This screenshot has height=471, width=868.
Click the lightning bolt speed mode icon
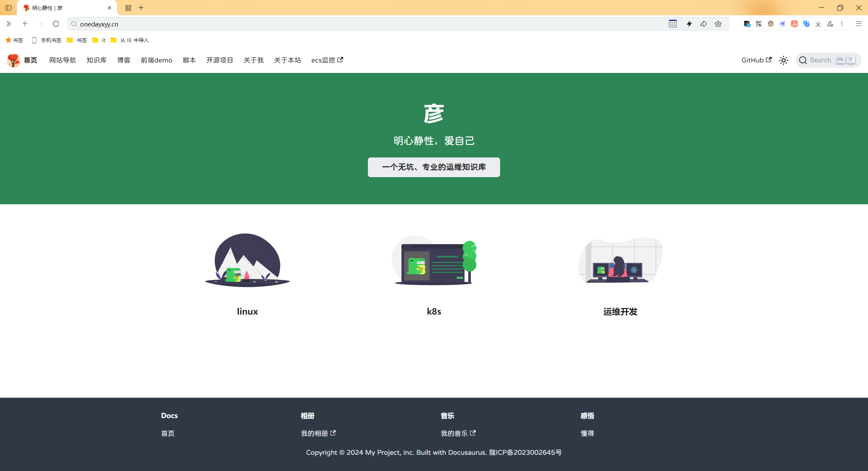(689, 24)
